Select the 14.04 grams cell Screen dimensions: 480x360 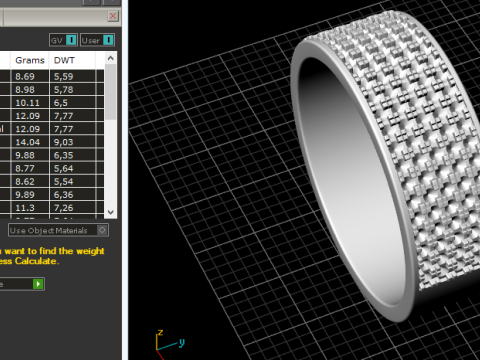[x=30, y=142]
